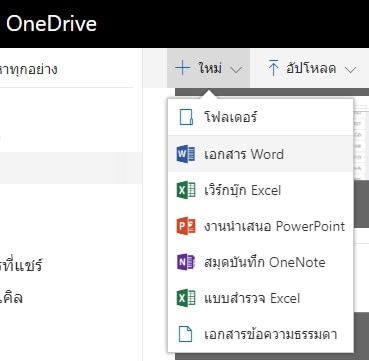Click the search everything field in sidebar
The height and width of the screenshot is (361, 369).
tap(67, 69)
